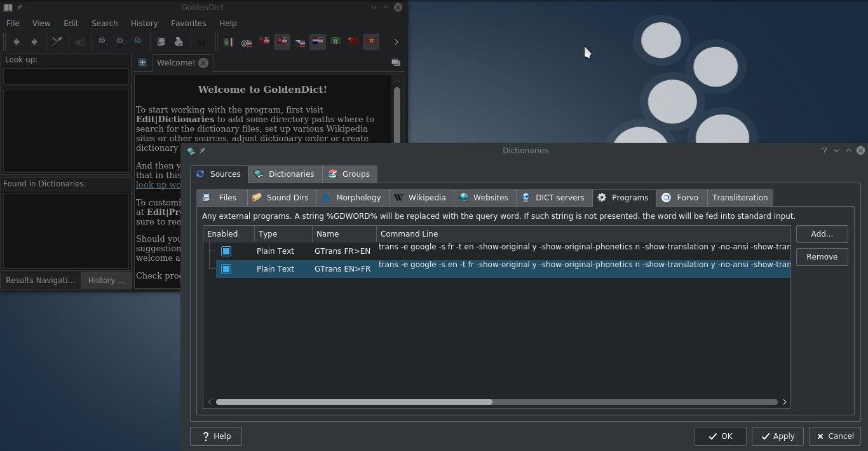The image size is (868, 451).
Task: Click the Cancel button
Action: click(834, 436)
